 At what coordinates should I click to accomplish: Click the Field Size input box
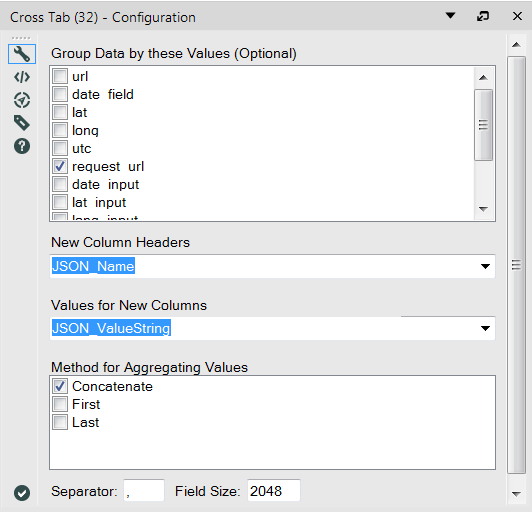coord(274,490)
